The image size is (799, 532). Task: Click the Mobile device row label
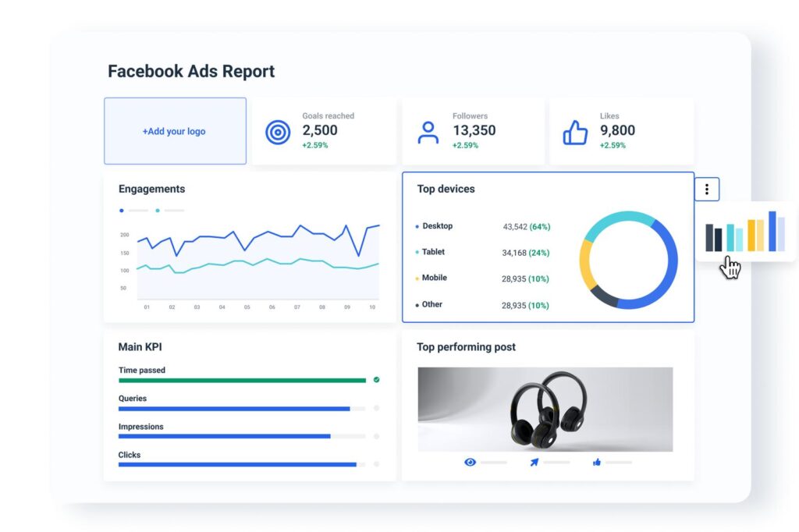tap(434, 278)
